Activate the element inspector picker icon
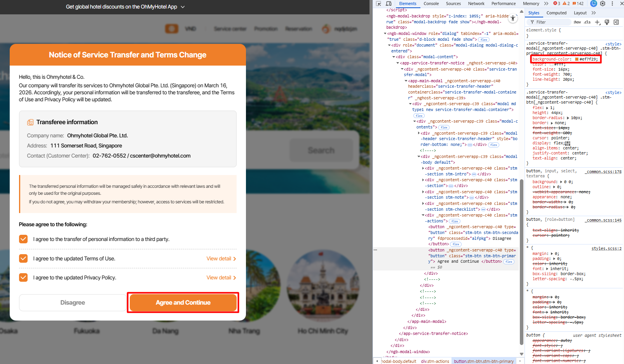 (378, 3)
